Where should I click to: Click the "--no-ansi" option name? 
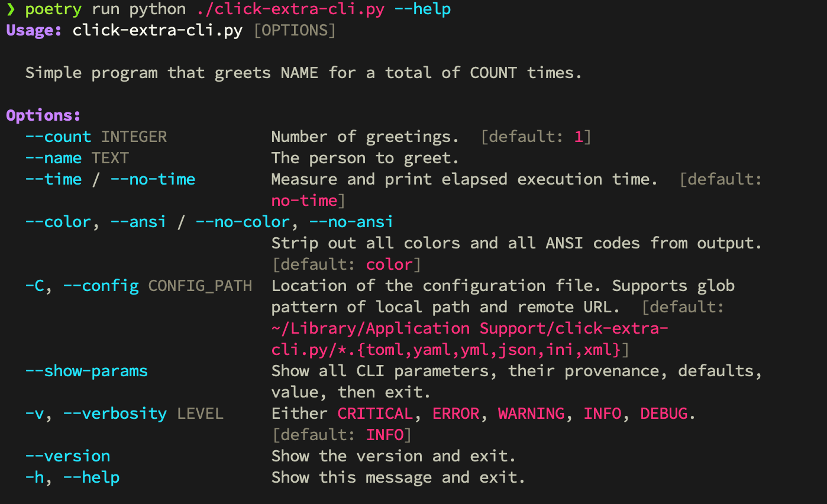pyautogui.click(x=351, y=222)
